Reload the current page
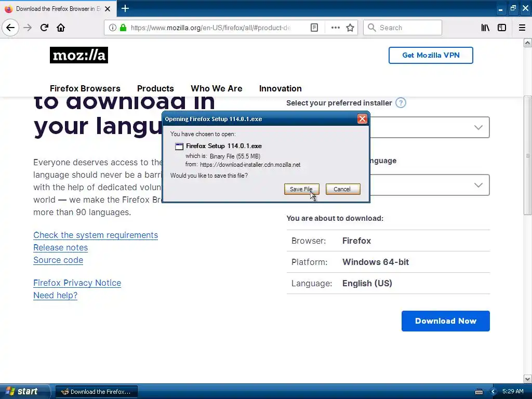Viewport: 532px width, 399px height. (x=44, y=28)
